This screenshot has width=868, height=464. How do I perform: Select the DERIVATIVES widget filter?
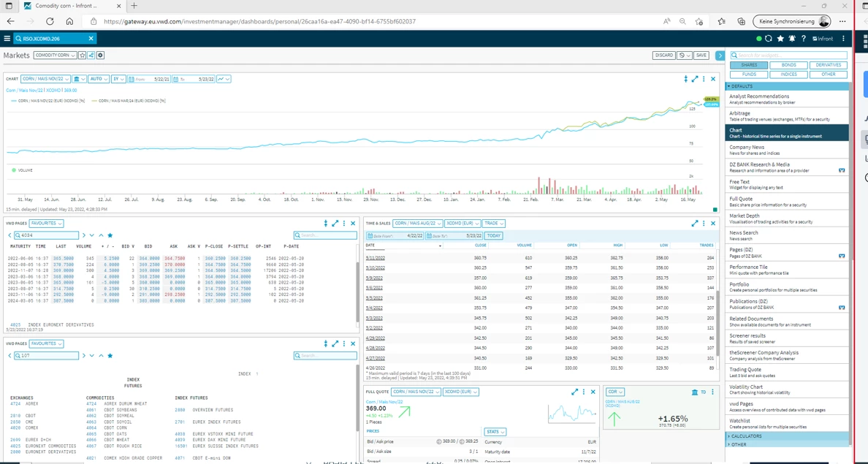828,65
